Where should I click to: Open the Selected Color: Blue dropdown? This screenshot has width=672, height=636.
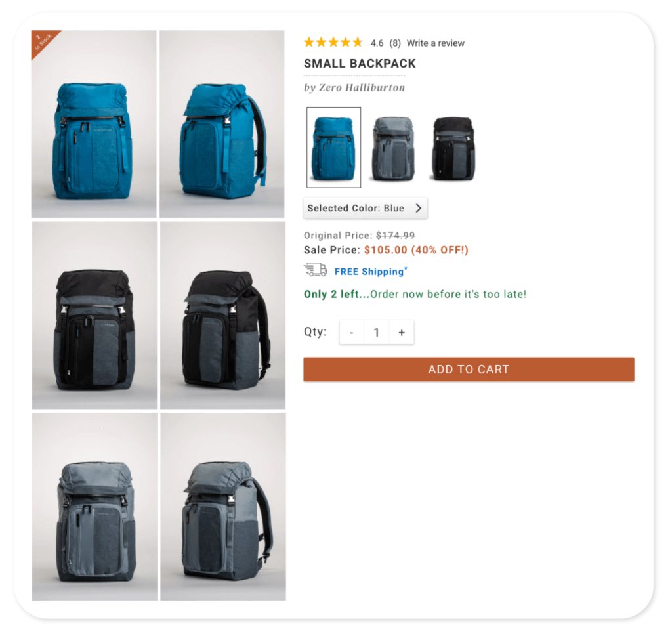[365, 208]
